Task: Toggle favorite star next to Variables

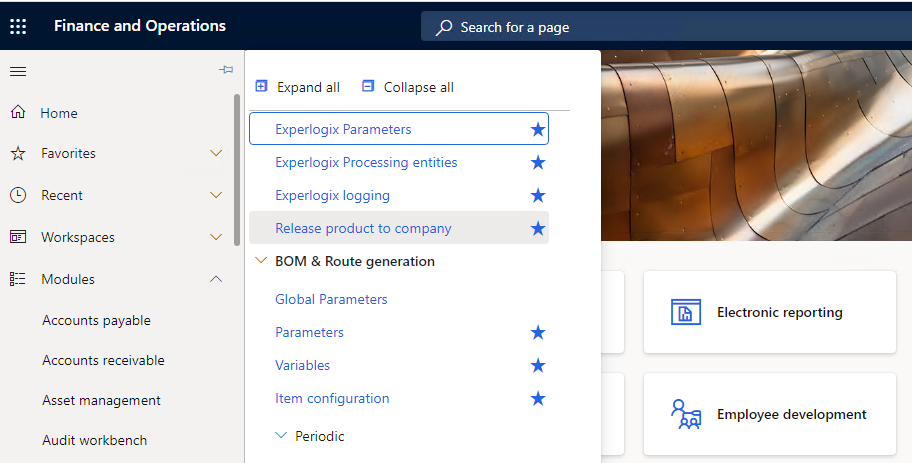Action: (x=538, y=365)
